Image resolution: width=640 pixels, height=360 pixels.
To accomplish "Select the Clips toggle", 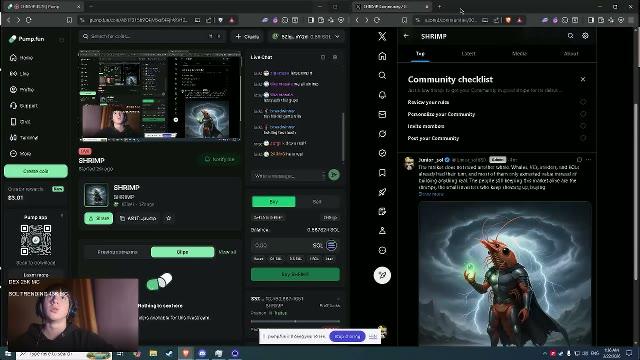I will point(182,252).
